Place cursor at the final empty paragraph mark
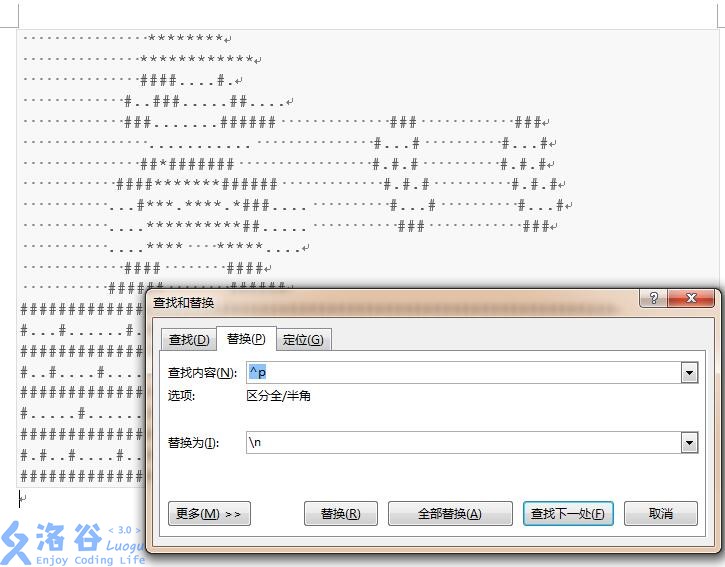This screenshot has height=567, width=725. tap(23, 497)
